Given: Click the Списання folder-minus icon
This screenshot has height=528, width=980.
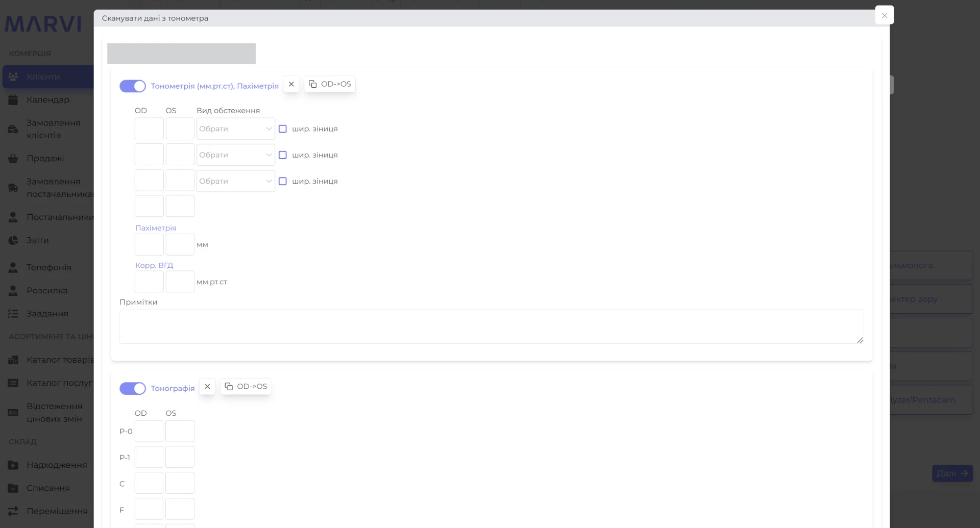Looking at the screenshot, I should 13,488.
